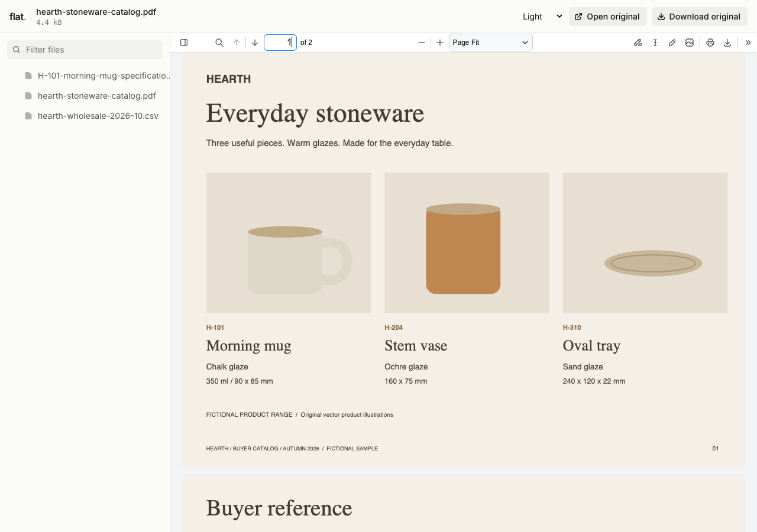Open the find-in-document search
The image size is (757, 532).
(219, 43)
